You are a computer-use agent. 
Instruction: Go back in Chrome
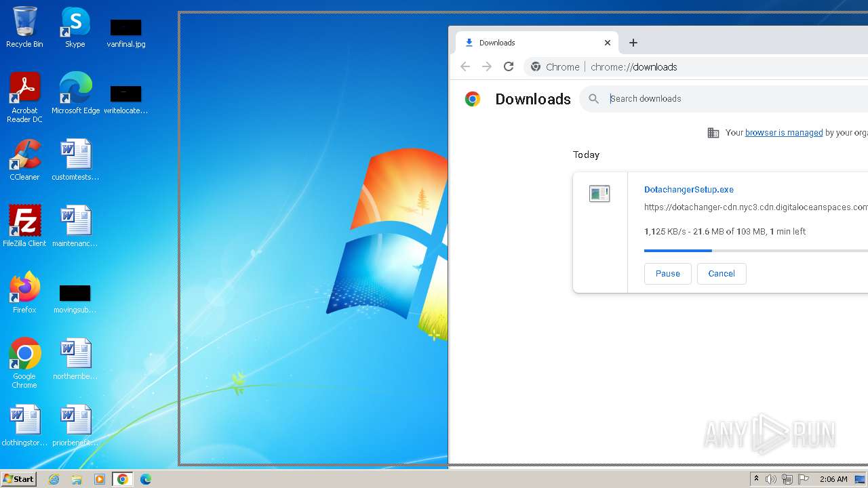tap(465, 66)
